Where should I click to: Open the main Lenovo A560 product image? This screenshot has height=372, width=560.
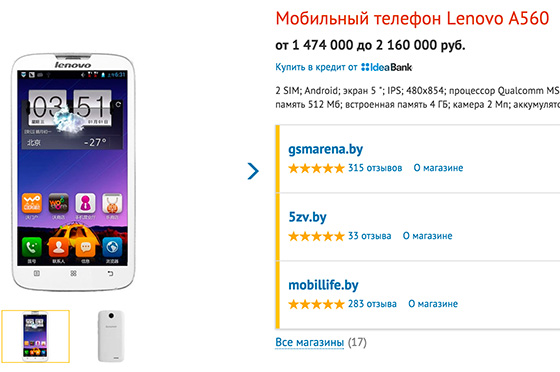(73, 172)
